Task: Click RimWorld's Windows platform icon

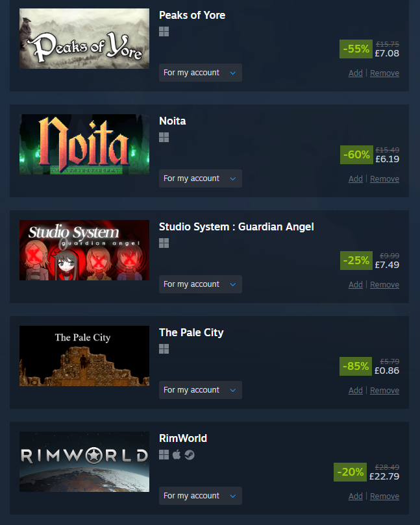Action: pyautogui.click(x=164, y=455)
